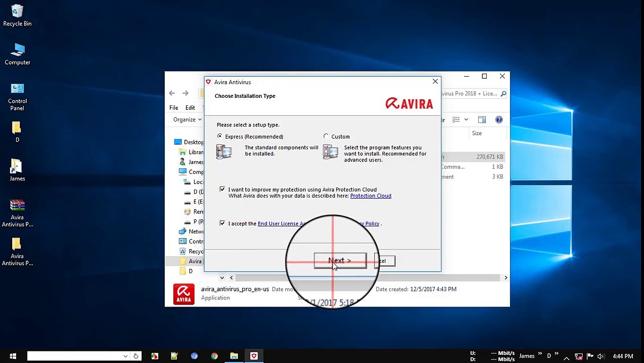
Task: Open File Explorer from the taskbar
Action: 234,356
